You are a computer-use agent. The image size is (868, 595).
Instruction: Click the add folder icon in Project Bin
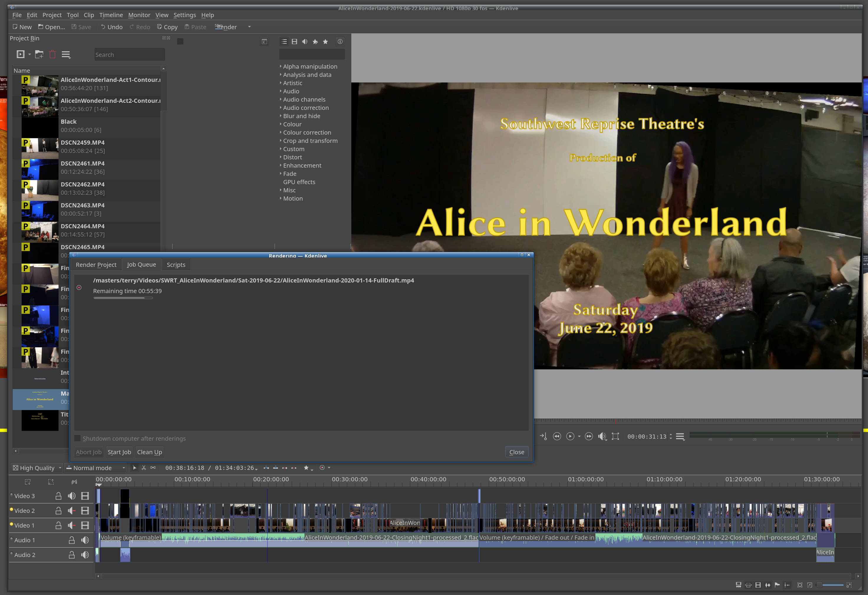click(39, 54)
